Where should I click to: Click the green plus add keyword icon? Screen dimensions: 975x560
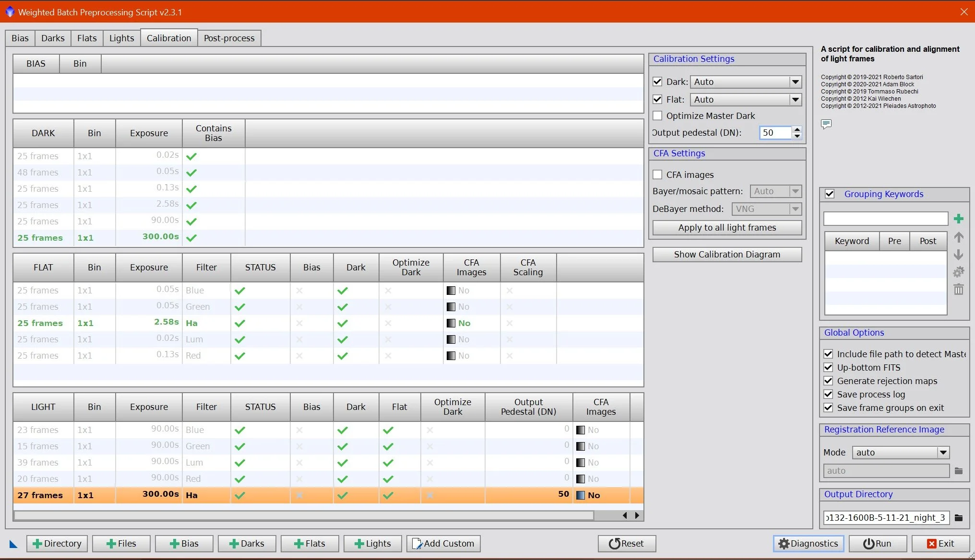coord(958,219)
